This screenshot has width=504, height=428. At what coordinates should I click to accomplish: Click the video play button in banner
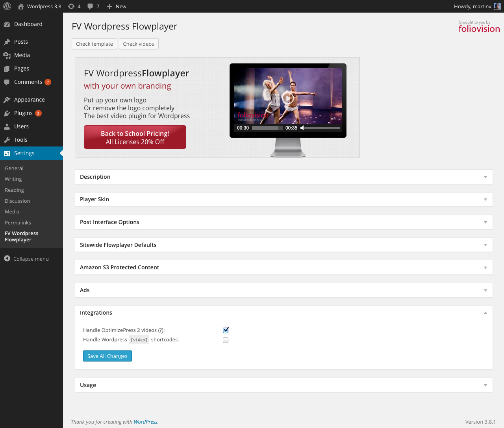click(288, 98)
